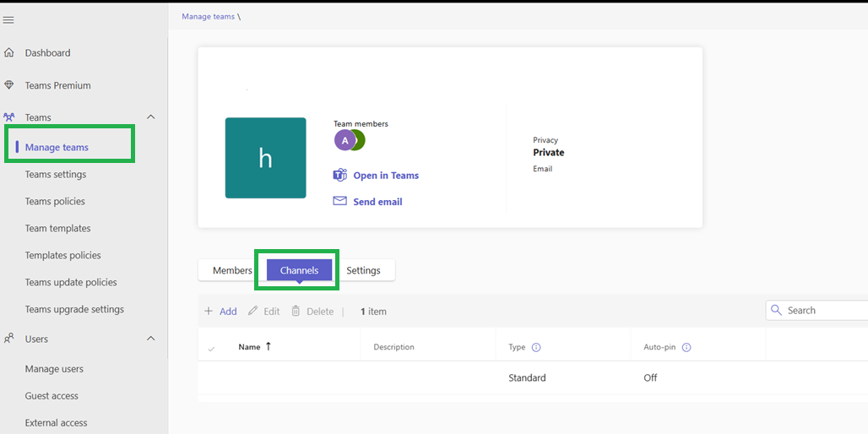Switch to the Members tab

[232, 271]
